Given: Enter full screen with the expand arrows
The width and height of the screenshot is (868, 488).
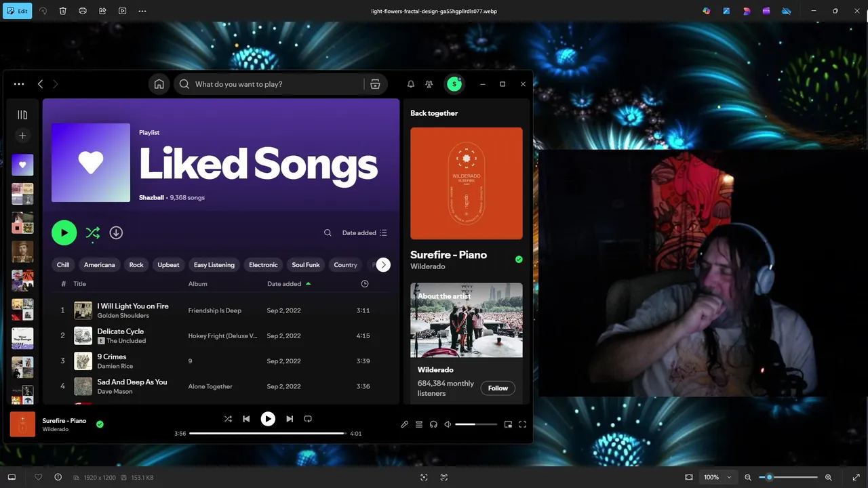Looking at the screenshot, I should [x=856, y=477].
